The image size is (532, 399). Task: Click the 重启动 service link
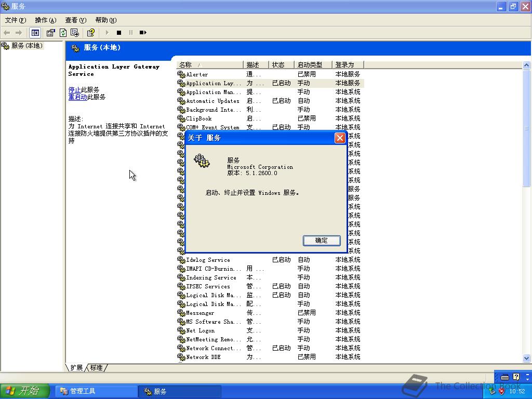(78, 97)
